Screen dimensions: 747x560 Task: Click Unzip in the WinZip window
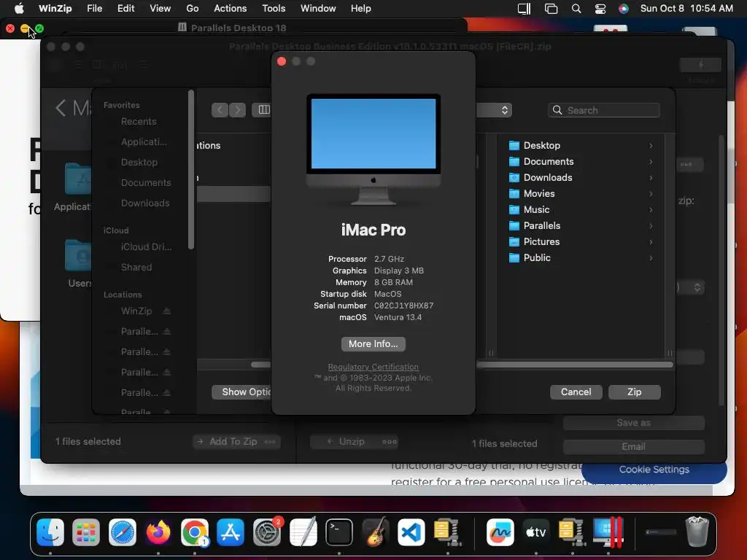click(354, 442)
